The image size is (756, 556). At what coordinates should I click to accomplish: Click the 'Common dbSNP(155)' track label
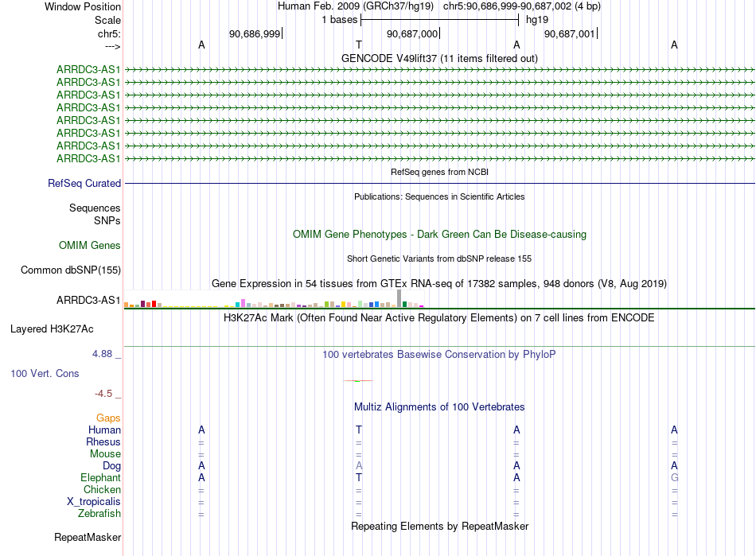tap(71, 270)
